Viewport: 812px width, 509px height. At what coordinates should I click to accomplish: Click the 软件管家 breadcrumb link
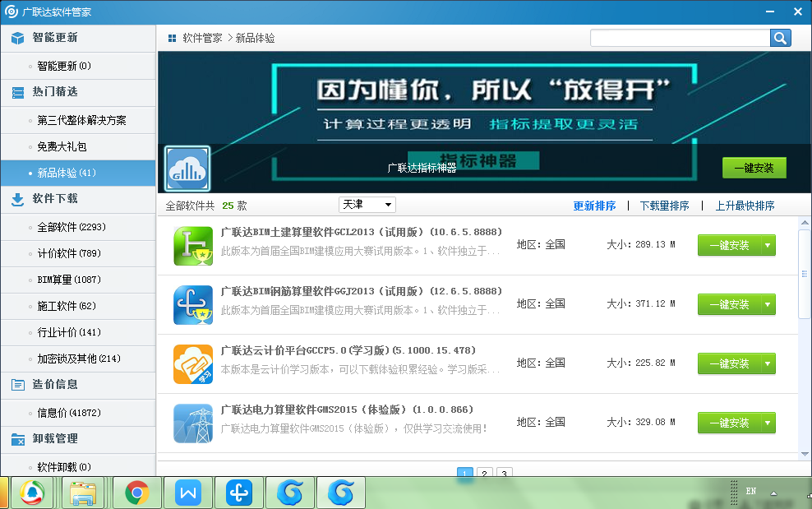[x=202, y=38]
